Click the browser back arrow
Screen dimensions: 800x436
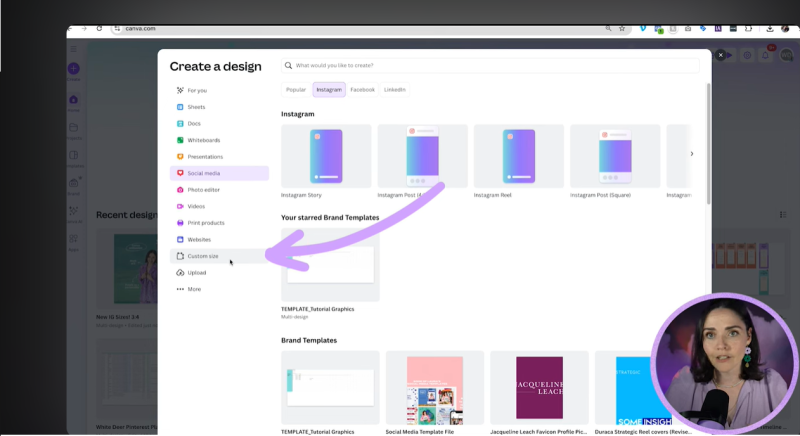coord(70,29)
